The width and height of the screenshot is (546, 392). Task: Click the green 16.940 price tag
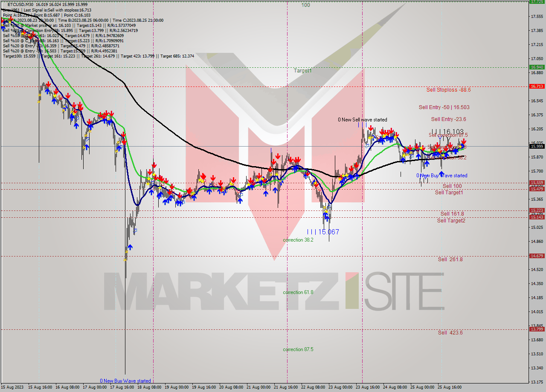pos(537,67)
